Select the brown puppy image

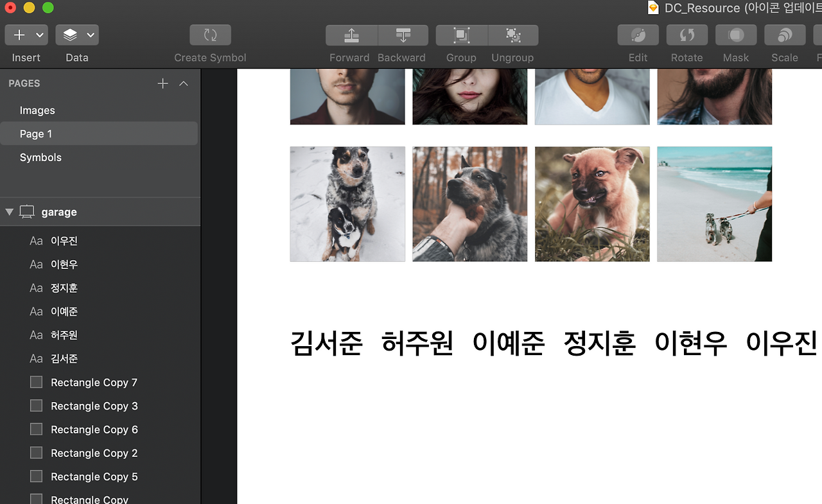coord(592,204)
